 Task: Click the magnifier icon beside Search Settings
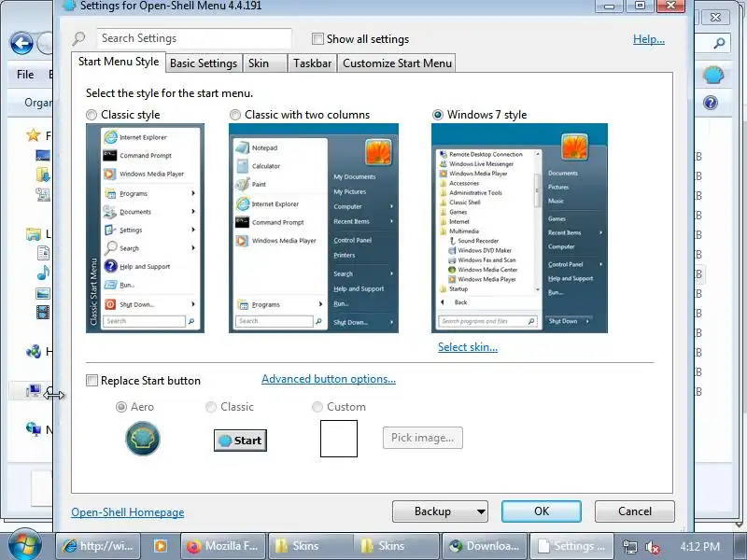pos(78,38)
